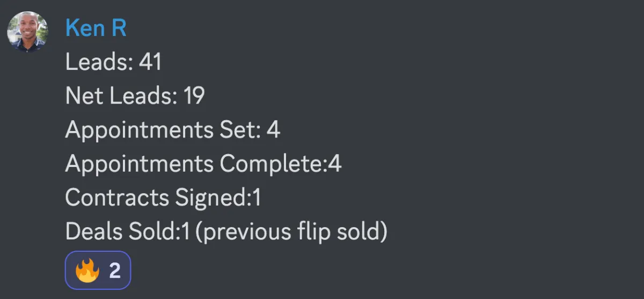
Task: Click the number 41 after Leads
Action: pos(150,62)
